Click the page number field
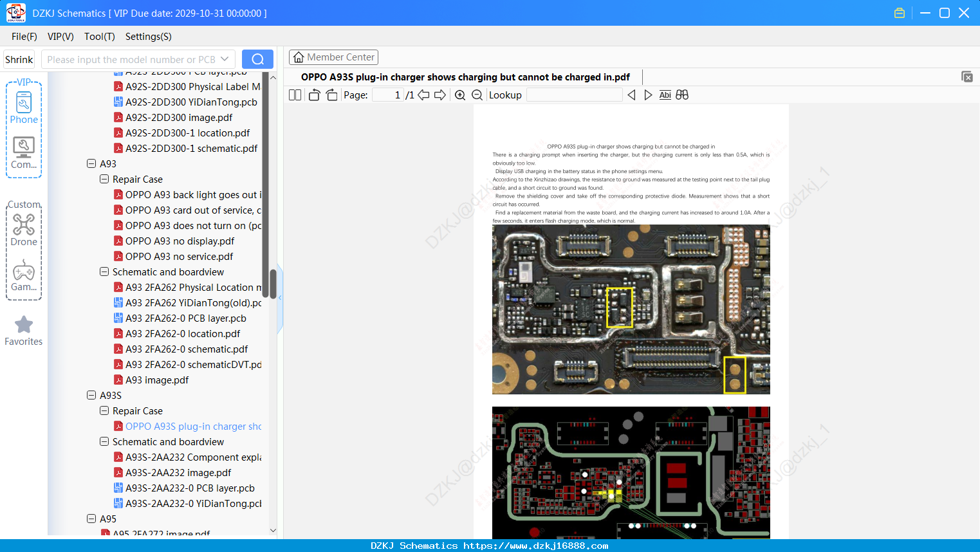The image size is (980, 552). pos(388,95)
